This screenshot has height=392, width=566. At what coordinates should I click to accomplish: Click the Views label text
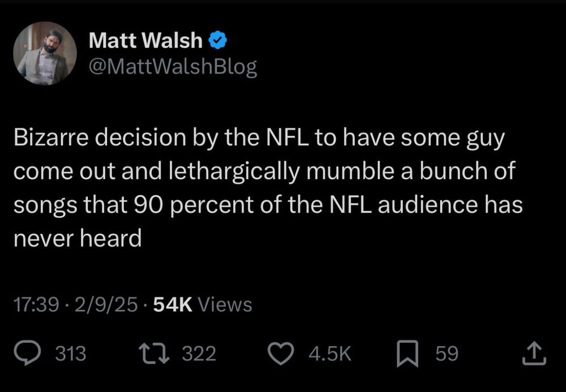(x=225, y=304)
